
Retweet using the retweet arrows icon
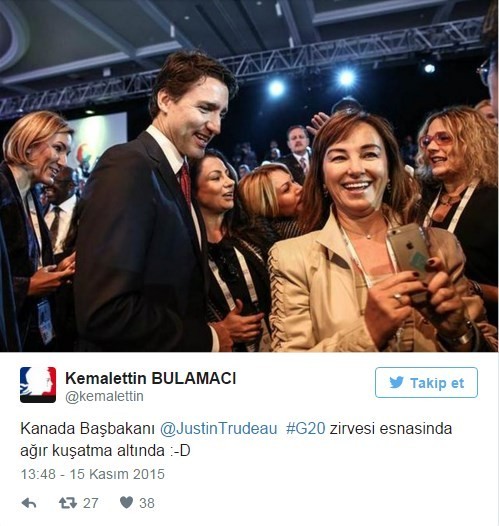point(68,503)
